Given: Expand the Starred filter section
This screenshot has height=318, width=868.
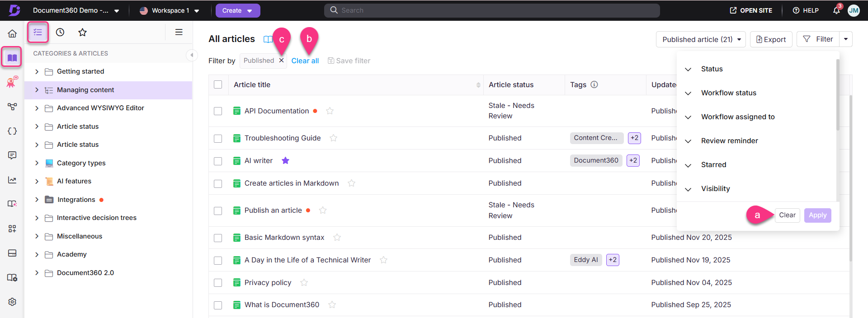Looking at the screenshot, I should (x=688, y=165).
